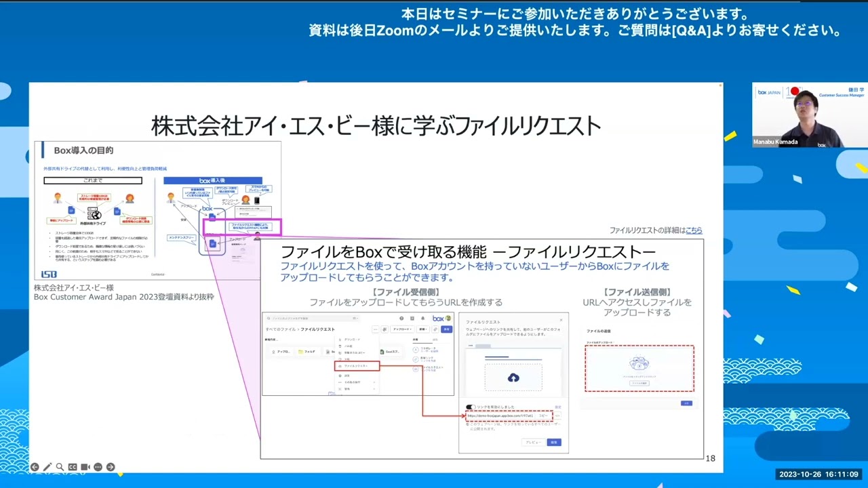Click the Box導入の目的 slide thumbnail image

click(x=158, y=210)
